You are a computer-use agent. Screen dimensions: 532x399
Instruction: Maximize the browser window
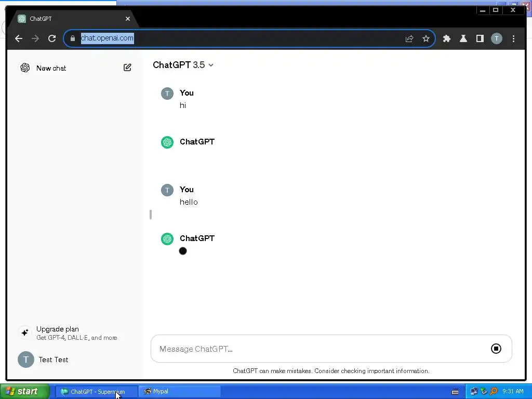pyautogui.click(x=495, y=10)
